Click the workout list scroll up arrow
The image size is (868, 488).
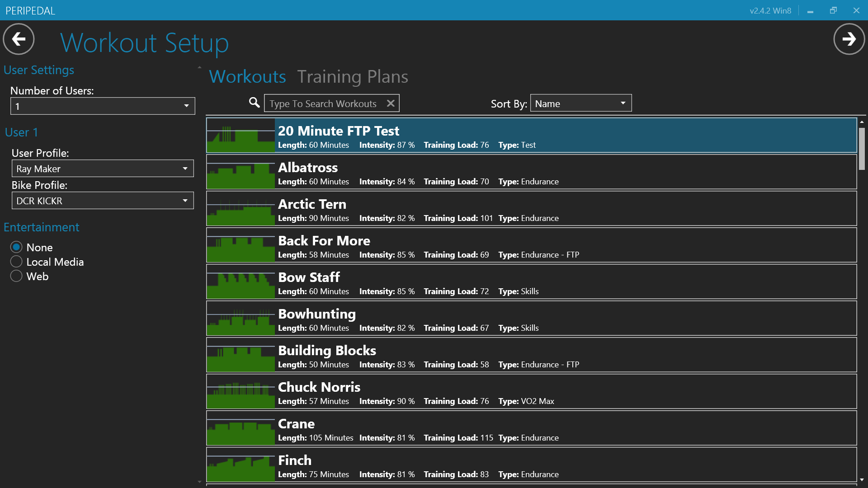(862, 122)
